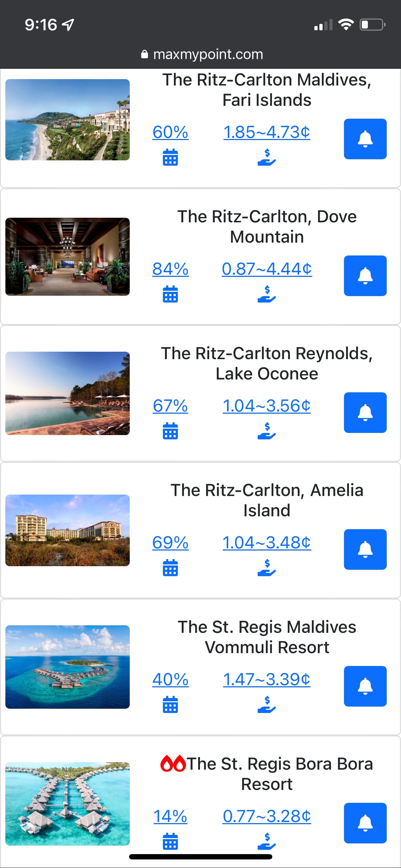Open calendar icon under Dove Mountain's 84%
Viewport: 401px width, 868px height.
tap(170, 294)
